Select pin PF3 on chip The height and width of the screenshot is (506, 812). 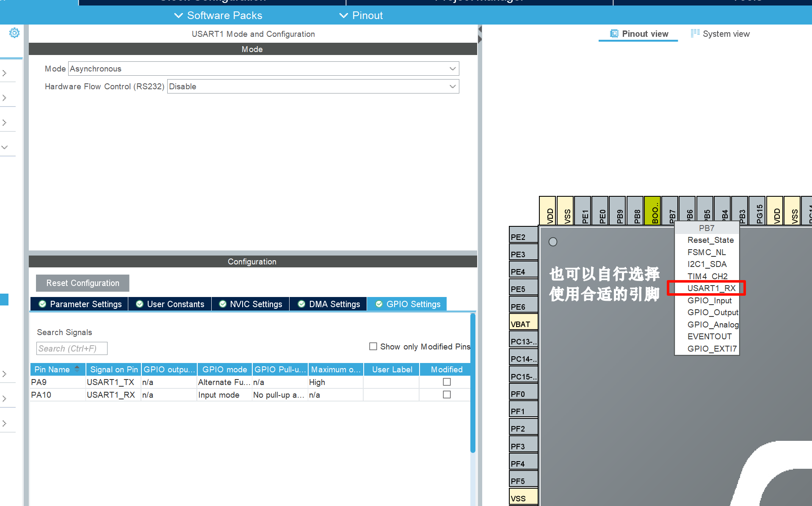pyautogui.click(x=523, y=444)
